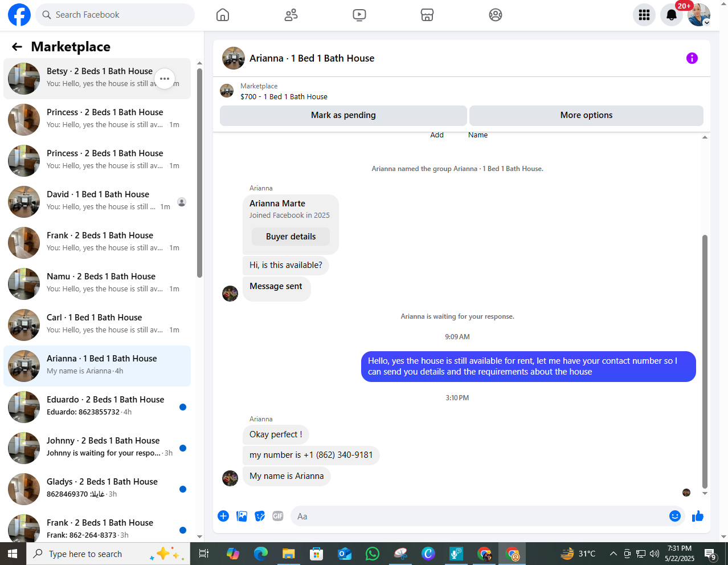This screenshot has width=728, height=565.
Task: Open Gladys 2 Beds 1 Bath House chat
Action: point(97,489)
